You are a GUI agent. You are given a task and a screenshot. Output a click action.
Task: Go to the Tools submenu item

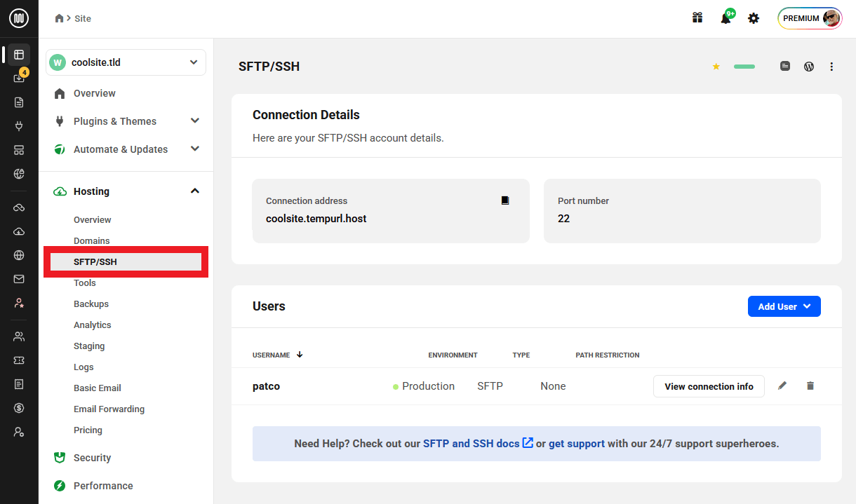pyautogui.click(x=85, y=283)
